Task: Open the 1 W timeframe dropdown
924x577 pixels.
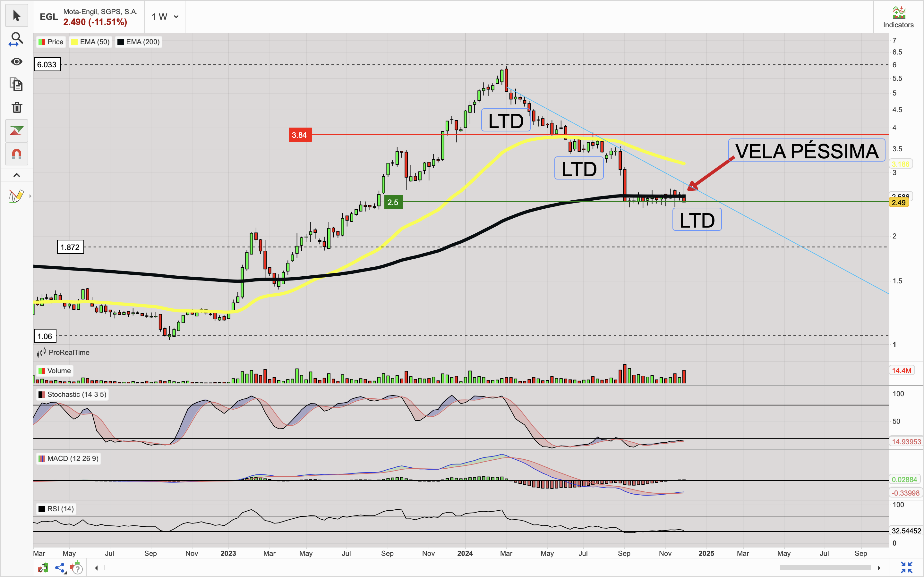Action: [x=165, y=17]
